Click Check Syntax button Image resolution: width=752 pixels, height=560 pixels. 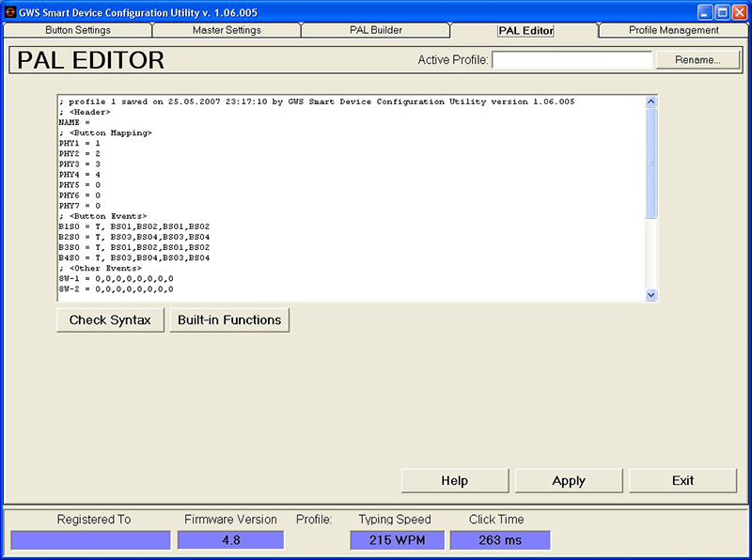(x=110, y=319)
